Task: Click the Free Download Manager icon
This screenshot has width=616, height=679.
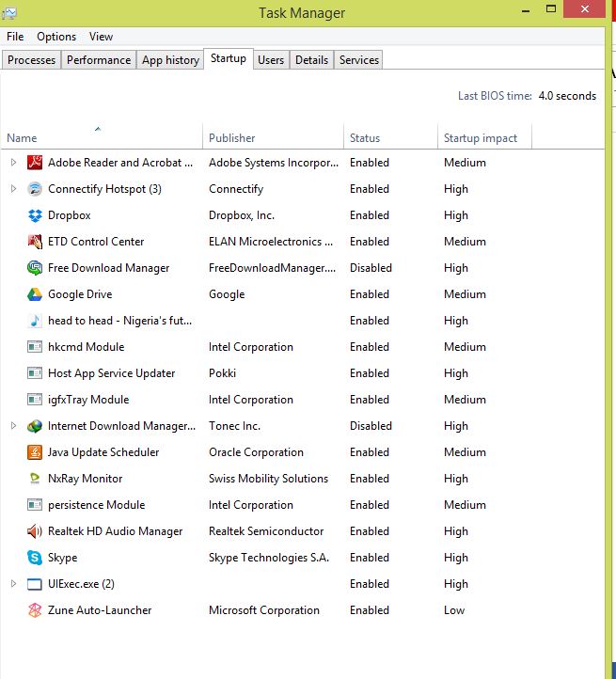Action: [35, 268]
